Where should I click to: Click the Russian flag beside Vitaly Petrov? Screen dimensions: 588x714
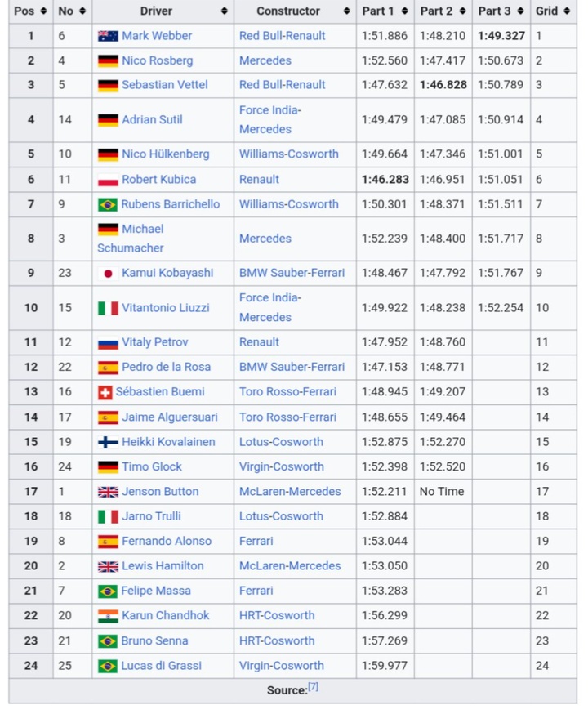coord(108,342)
